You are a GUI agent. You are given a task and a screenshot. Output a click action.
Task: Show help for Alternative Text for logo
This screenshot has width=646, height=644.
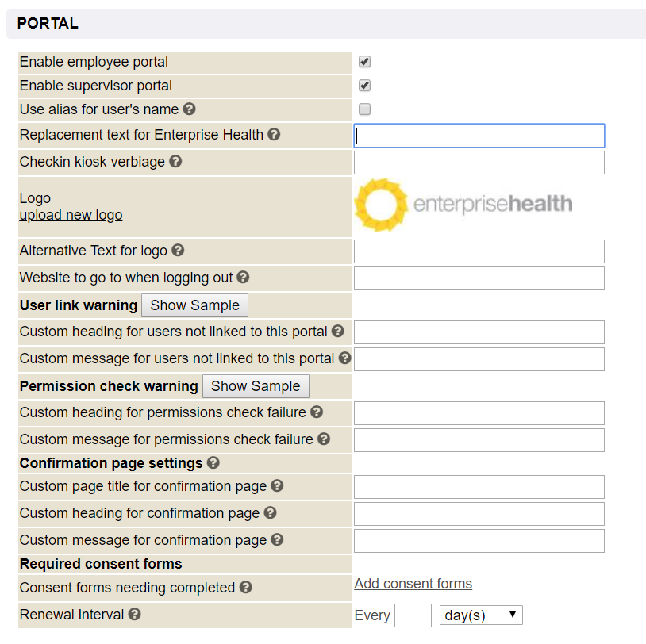[178, 251]
